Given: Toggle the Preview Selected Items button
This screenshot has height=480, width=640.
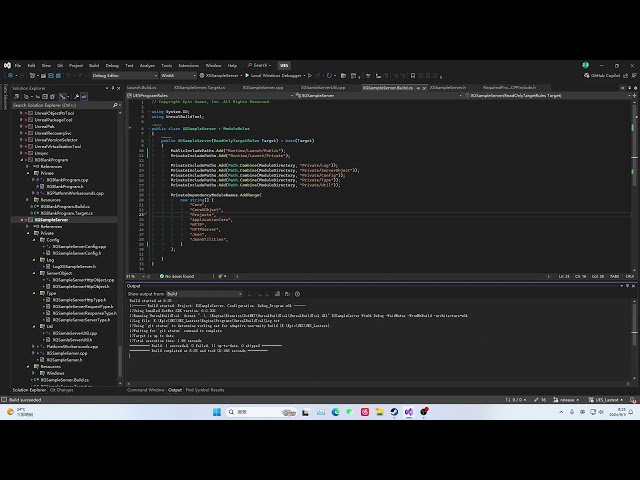Looking at the screenshot, I should point(84,97).
